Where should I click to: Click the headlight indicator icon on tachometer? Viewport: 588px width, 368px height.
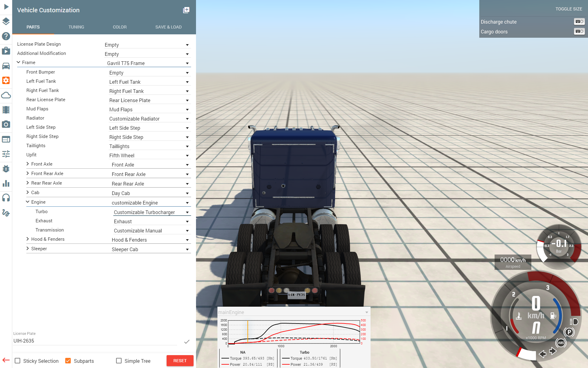(x=574, y=322)
